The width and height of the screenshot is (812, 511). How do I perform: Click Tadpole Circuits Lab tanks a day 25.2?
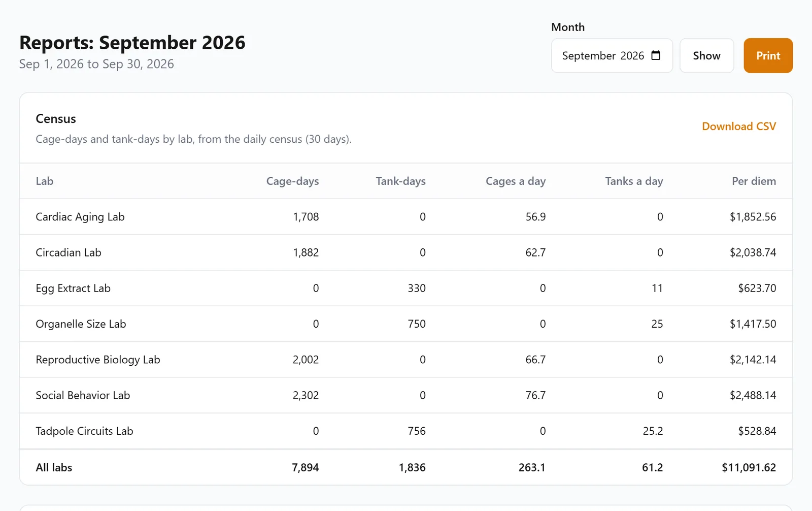[x=653, y=431]
